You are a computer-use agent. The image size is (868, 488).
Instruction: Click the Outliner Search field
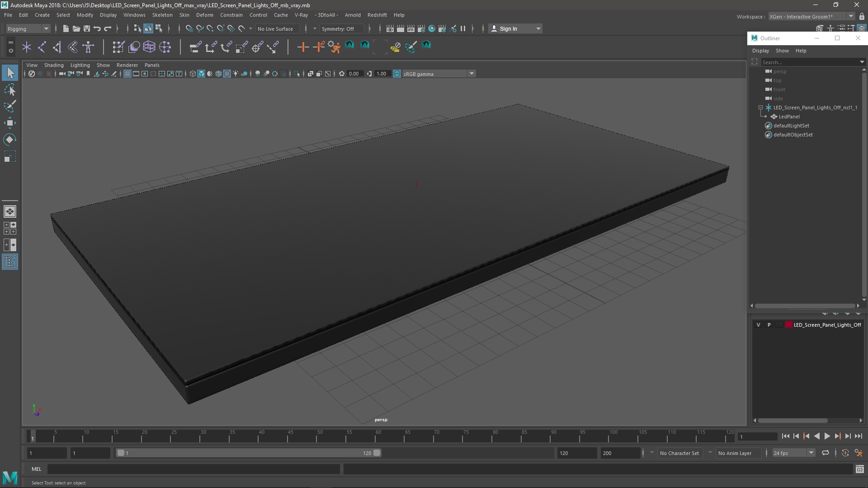click(x=809, y=62)
